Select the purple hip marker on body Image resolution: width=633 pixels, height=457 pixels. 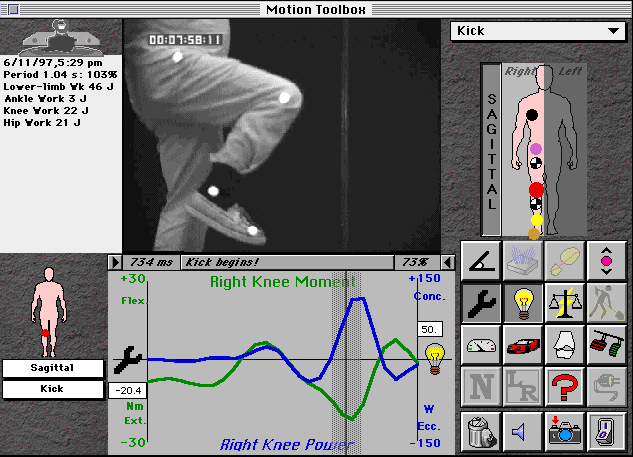[x=535, y=149]
